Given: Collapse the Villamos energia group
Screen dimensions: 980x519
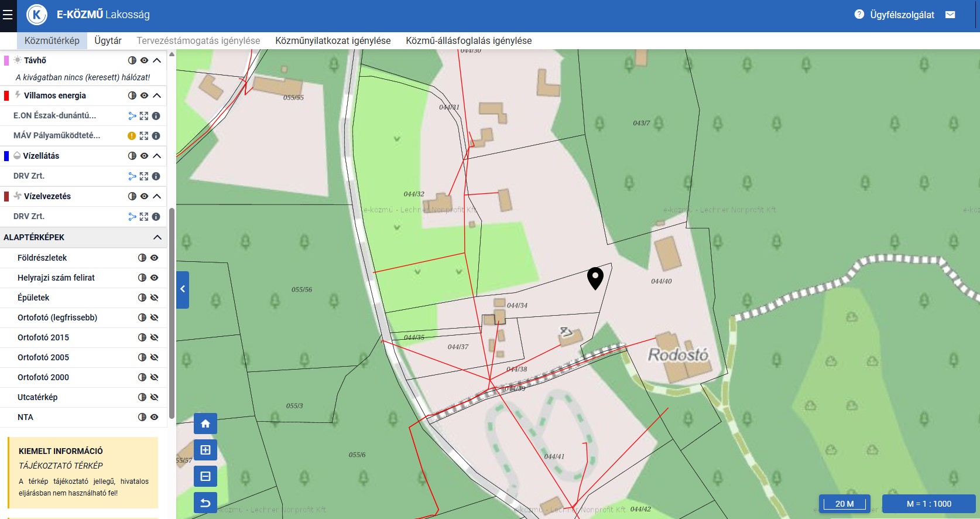Looking at the screenshot, I should pyautogui.click(x=157, y=95).
